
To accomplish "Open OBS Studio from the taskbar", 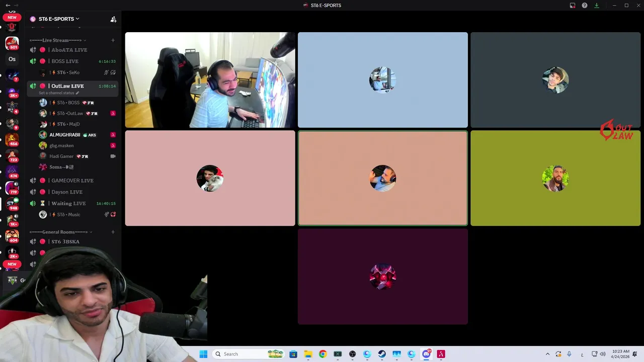I will tap(352, 354).
